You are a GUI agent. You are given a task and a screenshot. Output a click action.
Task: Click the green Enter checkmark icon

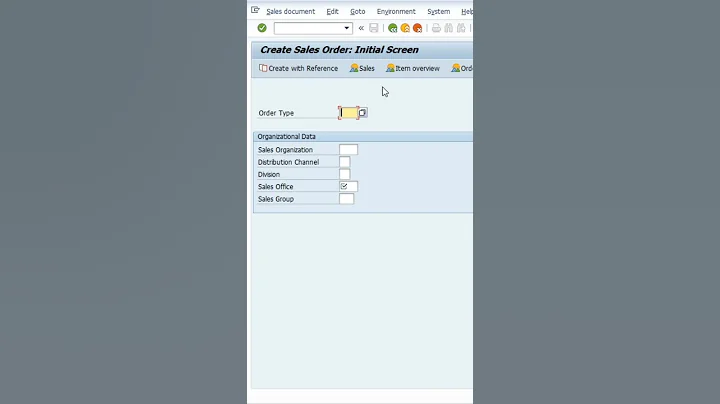[x=262, y=28]
